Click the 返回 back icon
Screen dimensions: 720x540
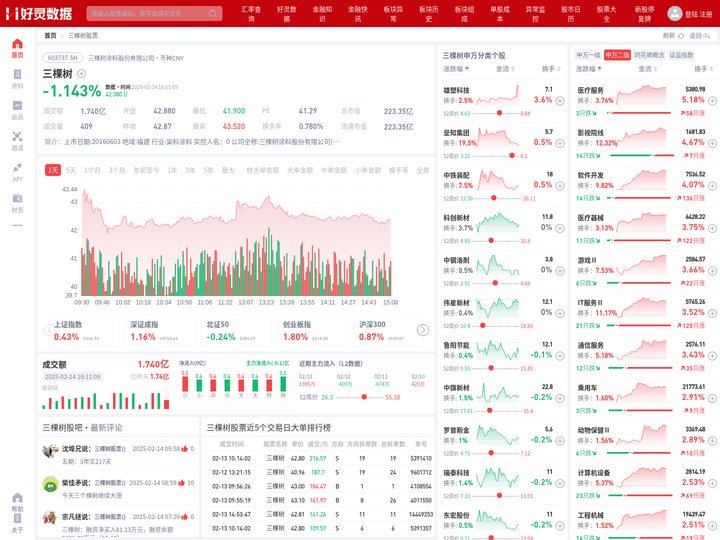pyautogui.click(x=706, y=36)
